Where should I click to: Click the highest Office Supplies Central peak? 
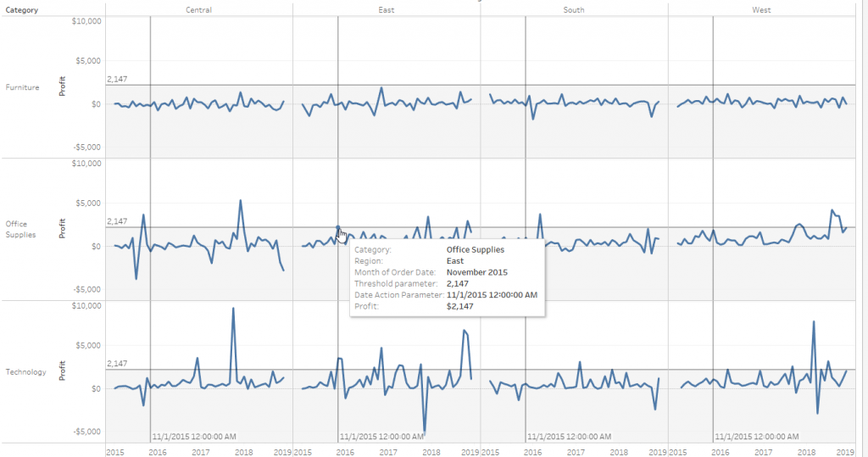click(241, 201)
